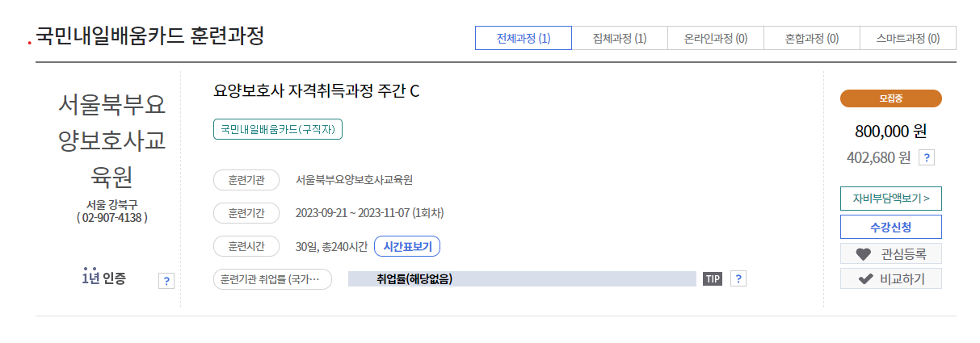The width and height of the screenshot is (980, 343).
Task: Open the 스마트과정 (0) tab
Action: click(x=908, y=38)
